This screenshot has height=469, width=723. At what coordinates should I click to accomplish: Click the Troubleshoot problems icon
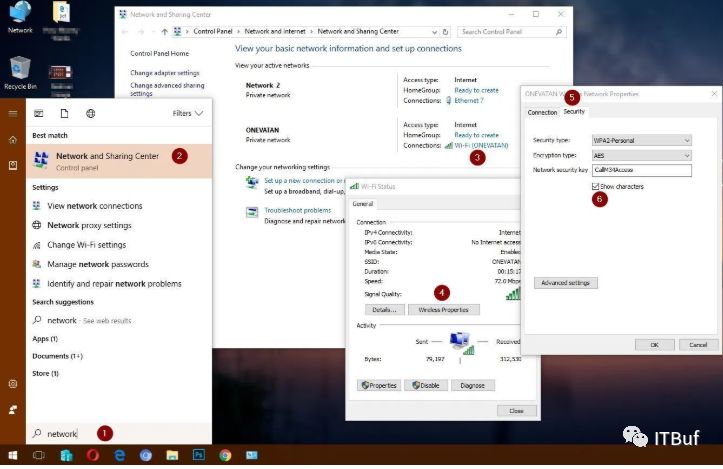[x=252, y=213]
